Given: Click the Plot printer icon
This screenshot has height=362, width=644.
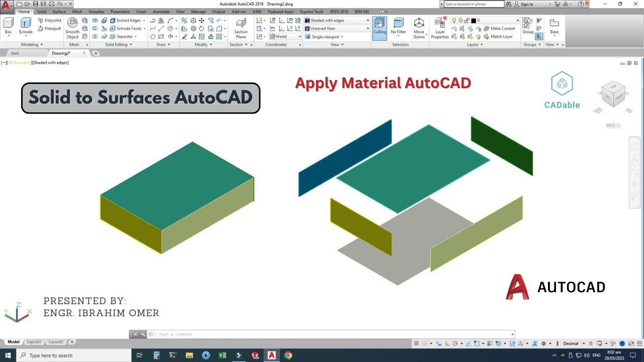Looking at the screenshot, I should pos(51,4).
